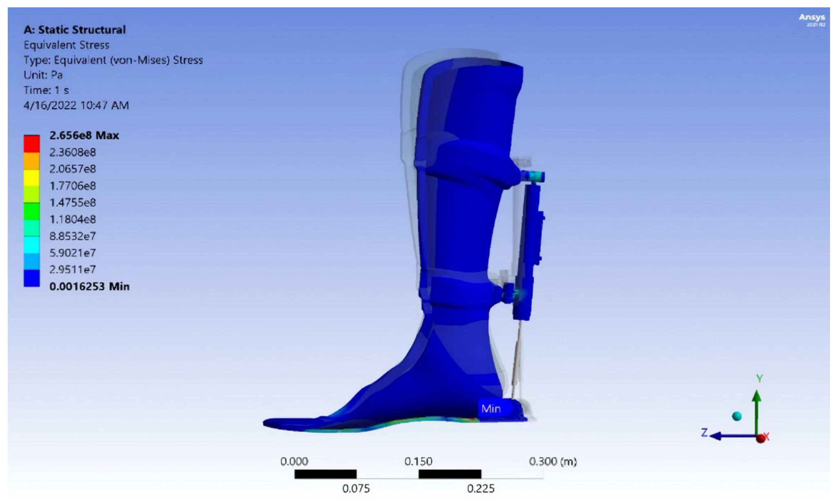Click the green legend color band
The width and height of the screenshot is (837, 504).
pyautogui.click(x=31, y=211)
